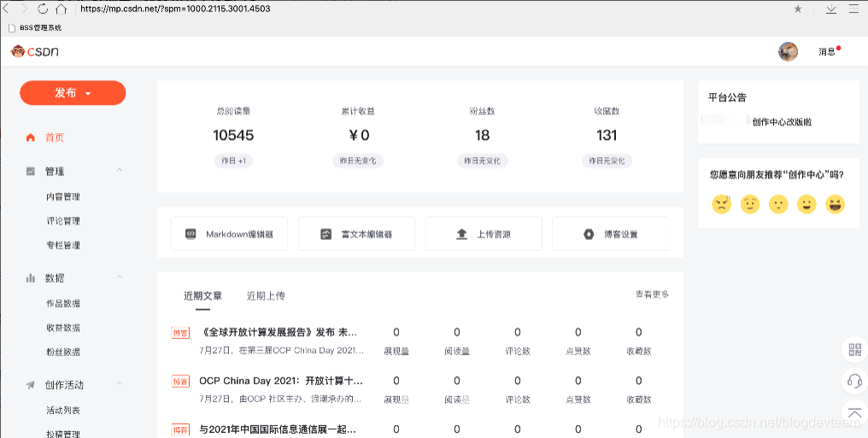This screenshot has width=868, height=438.
Task: Click fans count 18
Action: point(482,136)
